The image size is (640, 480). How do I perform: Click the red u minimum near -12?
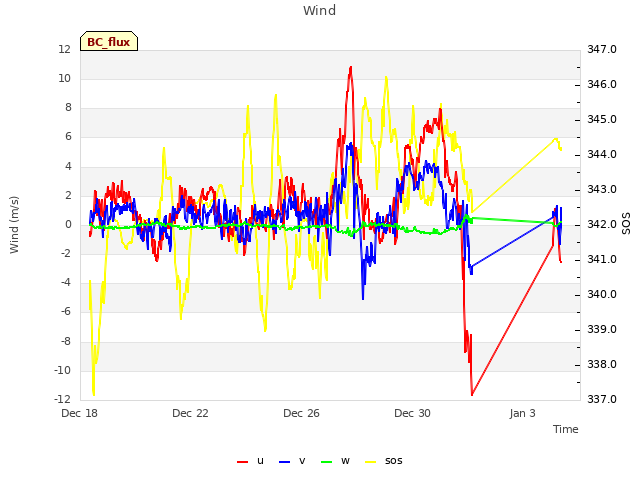click(x=472, y=394)
